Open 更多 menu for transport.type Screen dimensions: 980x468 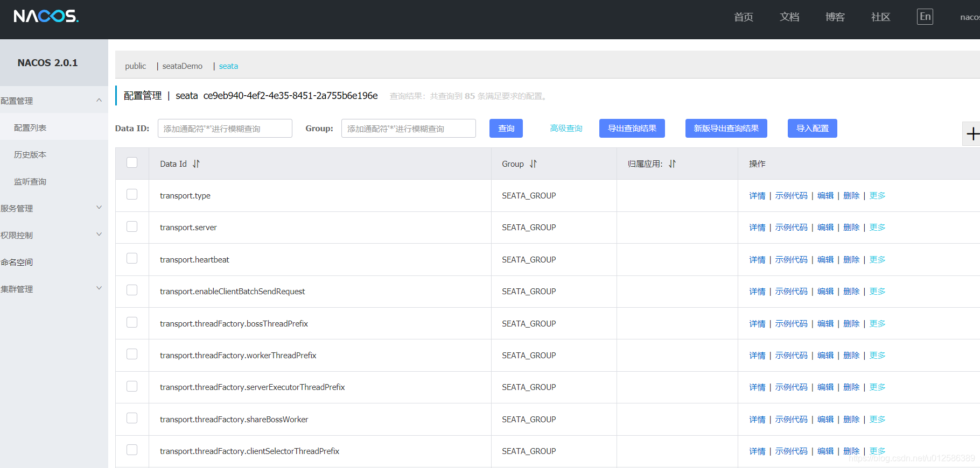point(877,196)
